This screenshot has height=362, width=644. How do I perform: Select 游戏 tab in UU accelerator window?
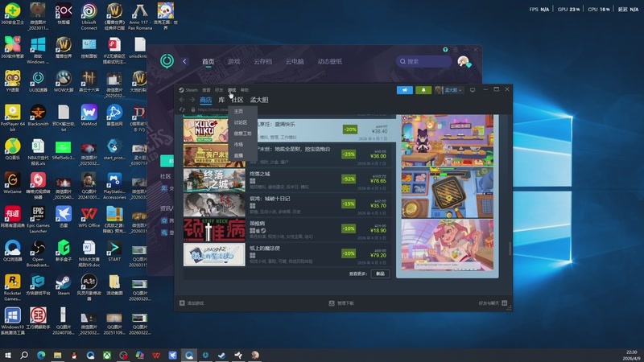pos(233,62)
